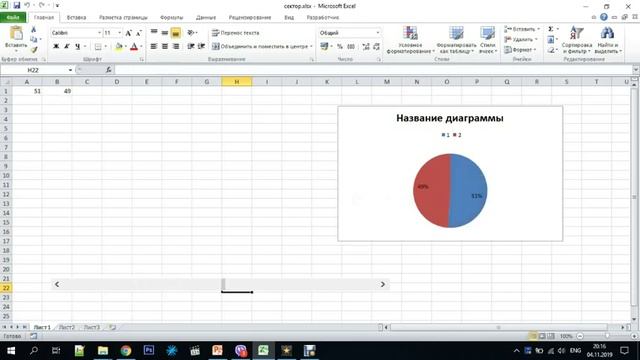Click the Format Painter brush icon
Screen dimensions: 640x360
pyautogui.click(x=33, y=50)
